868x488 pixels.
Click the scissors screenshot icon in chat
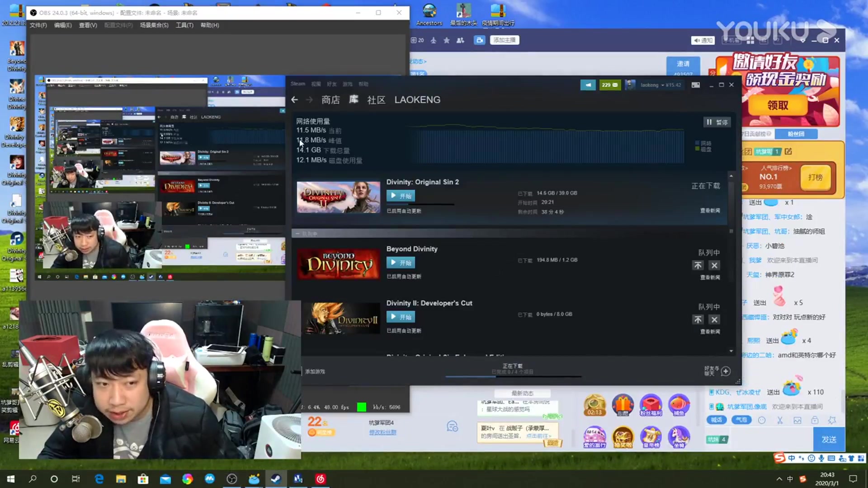[780, 420]
